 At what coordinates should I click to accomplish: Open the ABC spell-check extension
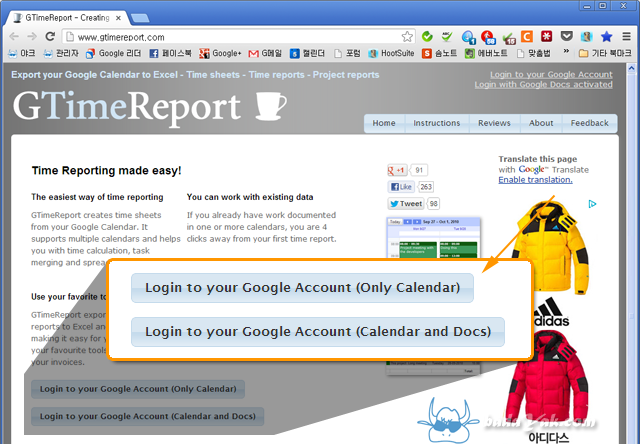point(447,37)
